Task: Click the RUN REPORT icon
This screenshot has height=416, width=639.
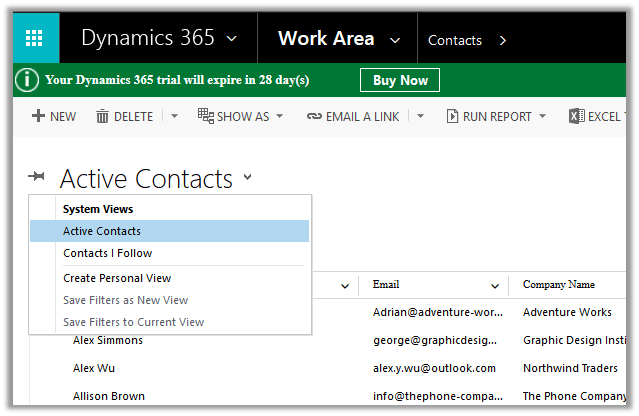Action: click(x=452, y=116)
